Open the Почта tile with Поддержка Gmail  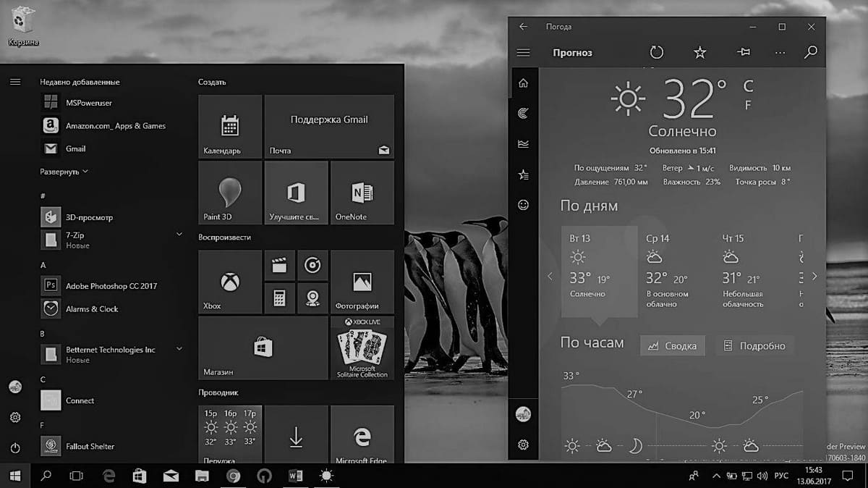point(329,127)
